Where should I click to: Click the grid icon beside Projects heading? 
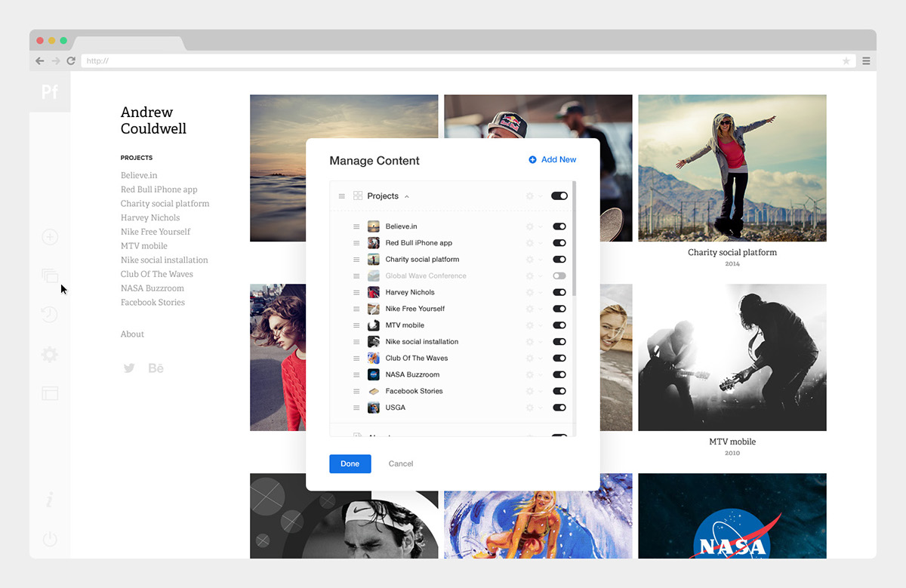(358, 196)
